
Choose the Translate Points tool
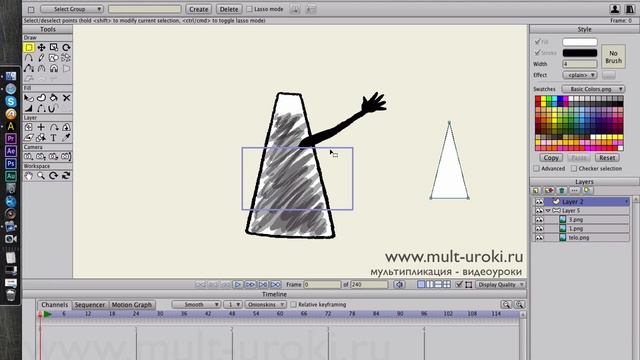[x=41, y=47]
